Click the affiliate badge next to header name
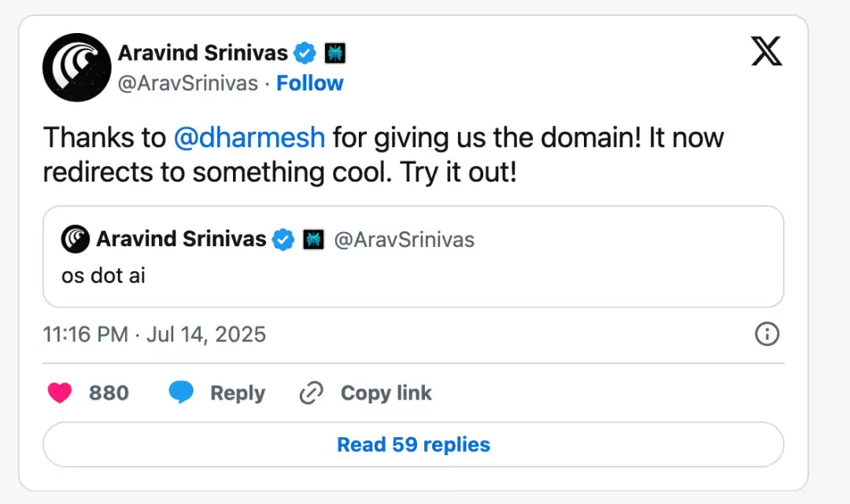This screenshot has width=850, height=504. tap(335, 53)
